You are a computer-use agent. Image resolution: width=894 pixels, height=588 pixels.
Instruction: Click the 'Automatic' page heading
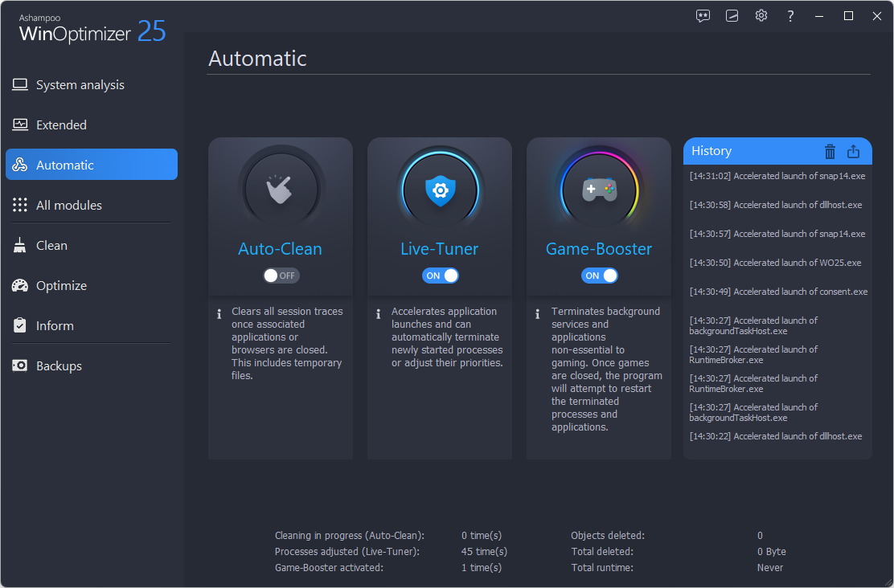coord(258,58)
